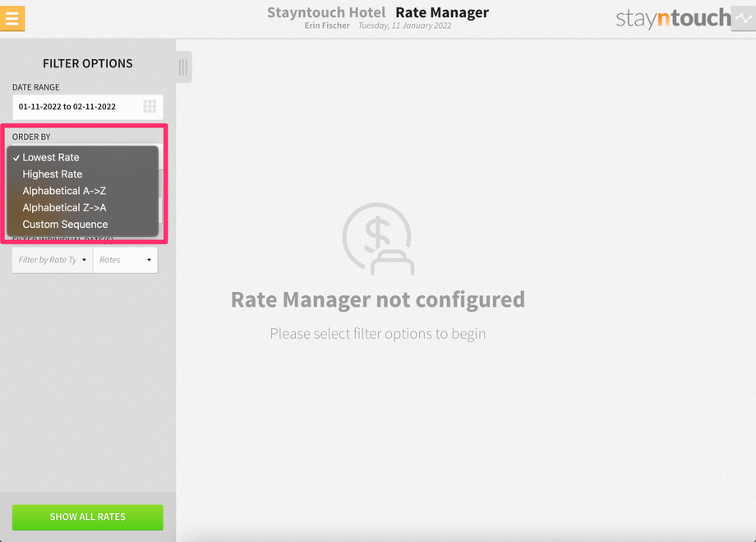This screenshot has width=756, height=542.
Task: Click the user name Erin Fischer
Action: tap(327, 25)
